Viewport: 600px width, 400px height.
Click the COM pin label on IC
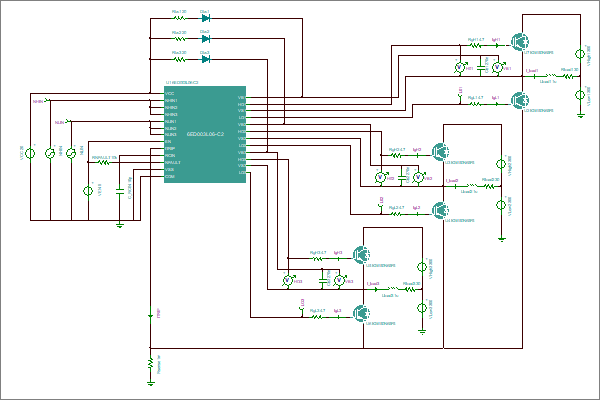pos(170,176)
